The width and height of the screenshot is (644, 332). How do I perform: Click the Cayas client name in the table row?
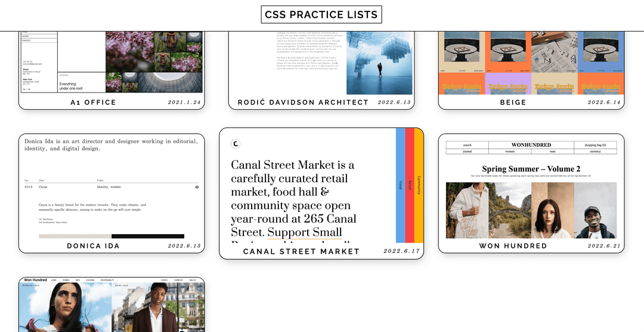43,187
